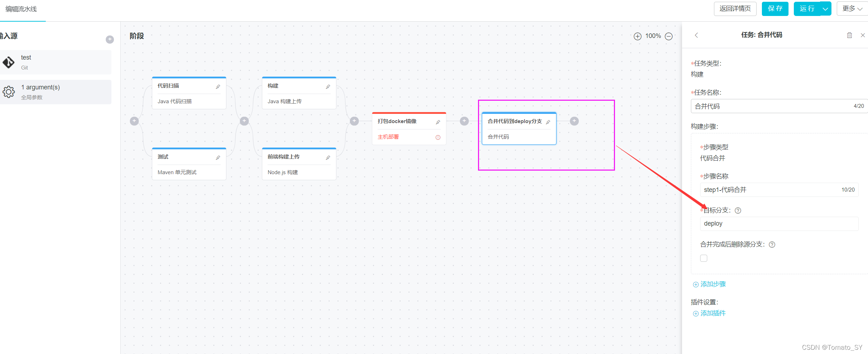This screenshot has width=868, height=354.
Task: Toggle the delete source branch checkbox
Action: pyautogui.click(x=704, y=258)
